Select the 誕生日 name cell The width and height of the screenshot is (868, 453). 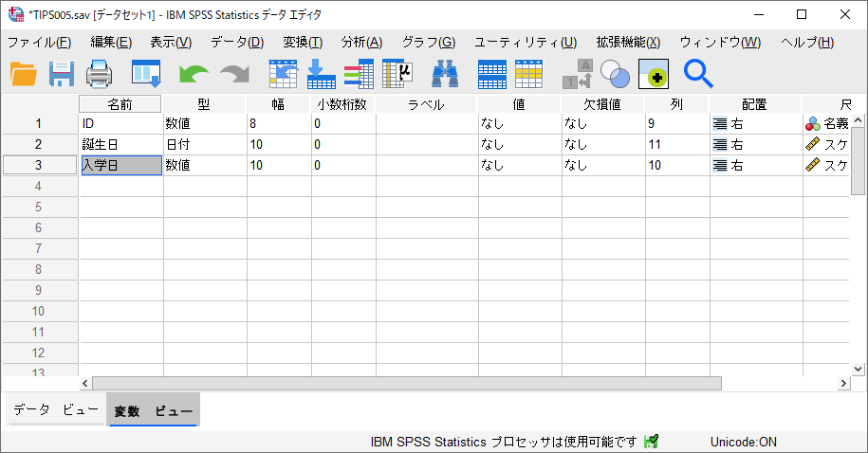pyautogui.click(x=121, y=144)
